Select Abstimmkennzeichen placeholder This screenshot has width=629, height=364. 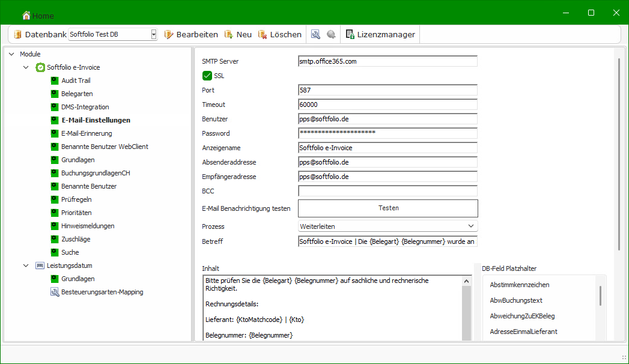[520, 285]
